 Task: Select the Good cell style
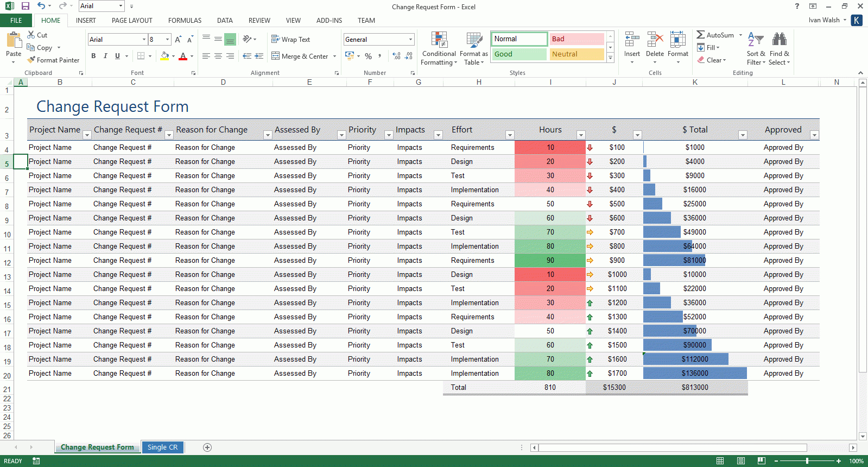coord(519,54)
